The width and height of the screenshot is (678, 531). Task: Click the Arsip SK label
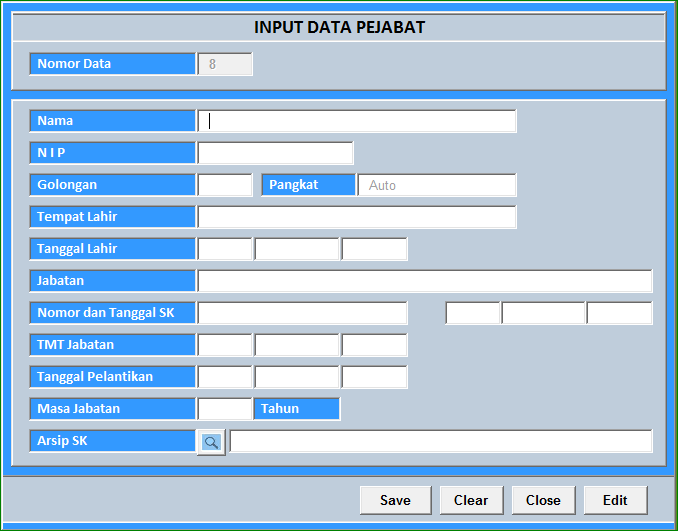point(112,441)
